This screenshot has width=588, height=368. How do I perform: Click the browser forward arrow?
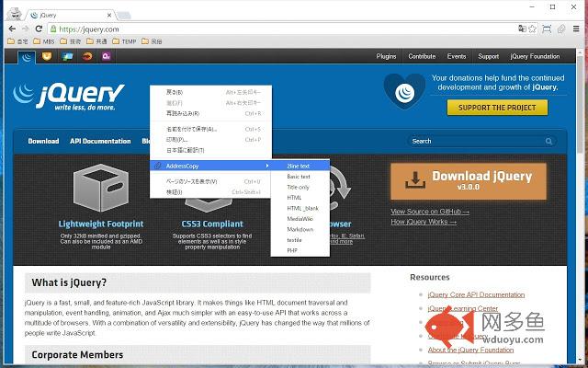[25, 29]
